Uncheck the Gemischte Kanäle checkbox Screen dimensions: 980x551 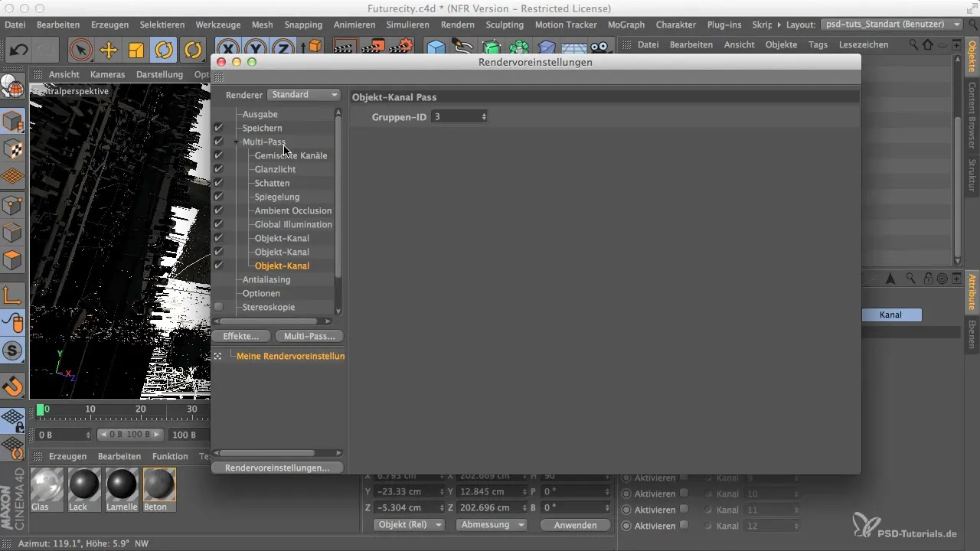click(218, 155)
